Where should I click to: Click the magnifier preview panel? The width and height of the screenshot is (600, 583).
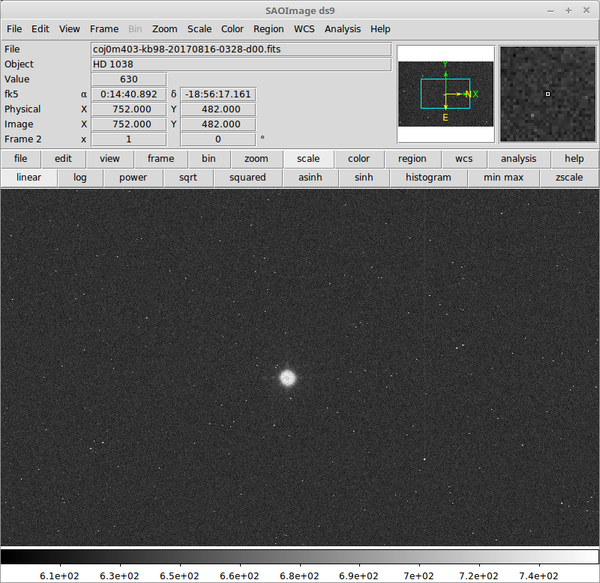[547, 93]
